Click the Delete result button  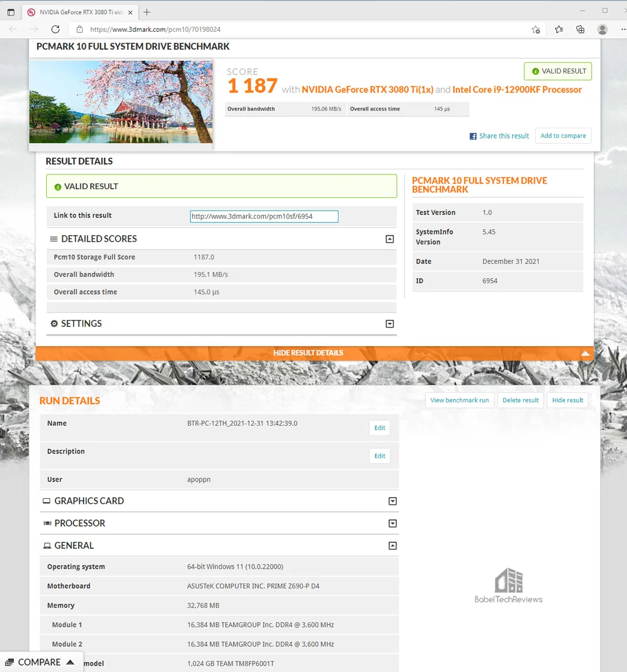coord(521,400)
